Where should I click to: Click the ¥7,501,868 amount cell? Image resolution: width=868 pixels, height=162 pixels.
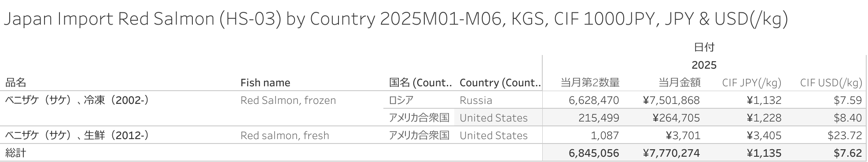click(x=671, y=100)
